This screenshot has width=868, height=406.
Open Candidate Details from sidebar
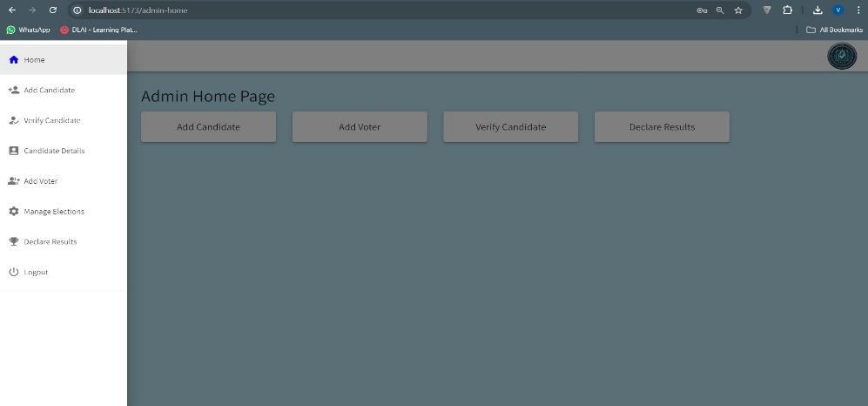click(x=64, y=151)
